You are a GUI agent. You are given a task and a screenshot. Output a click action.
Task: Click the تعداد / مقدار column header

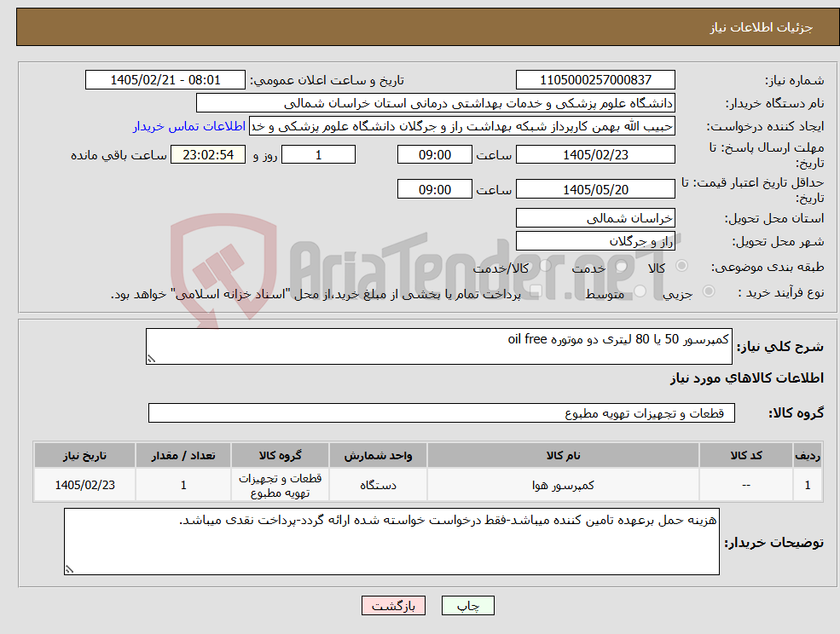183,456
